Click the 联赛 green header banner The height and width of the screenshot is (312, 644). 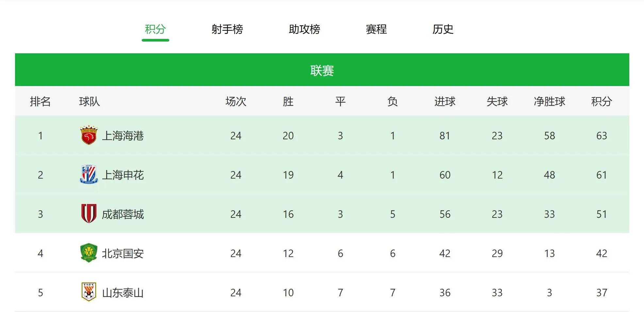pos(322,70)
